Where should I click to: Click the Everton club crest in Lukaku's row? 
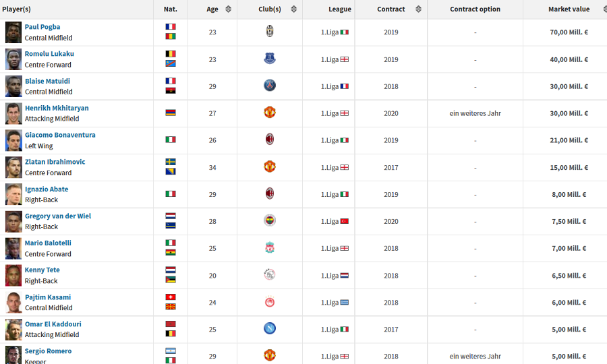click(270, 59)
